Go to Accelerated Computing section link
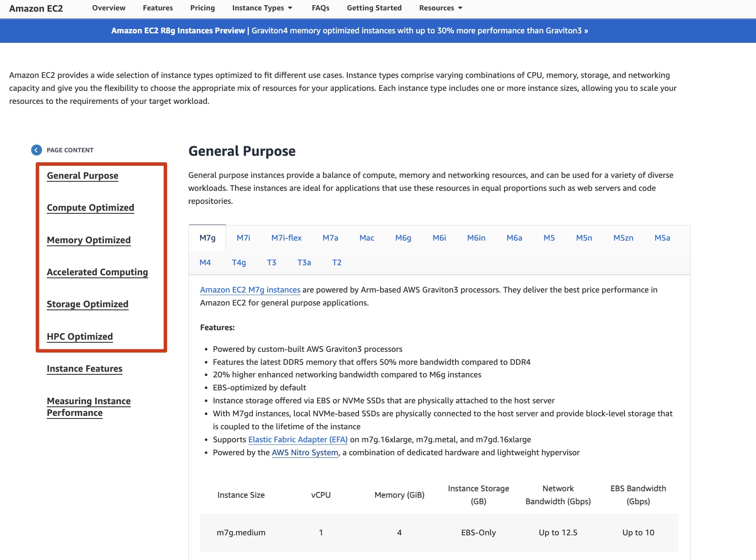Image resolution: width=756 pixels, height=560 pixels. 97,272
